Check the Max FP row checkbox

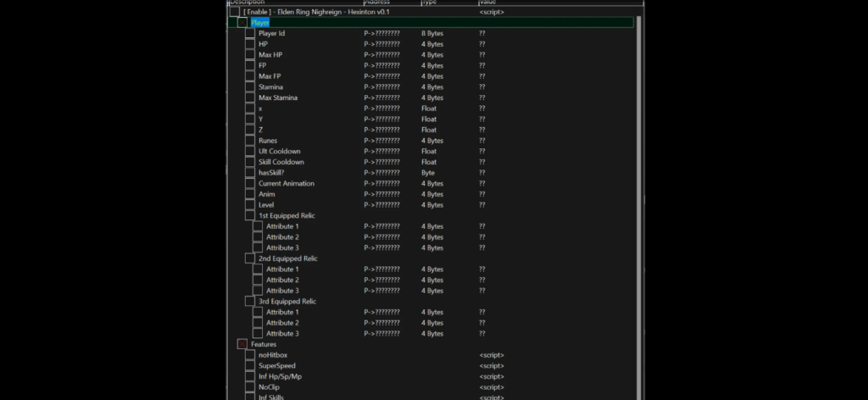click(250, 76)
